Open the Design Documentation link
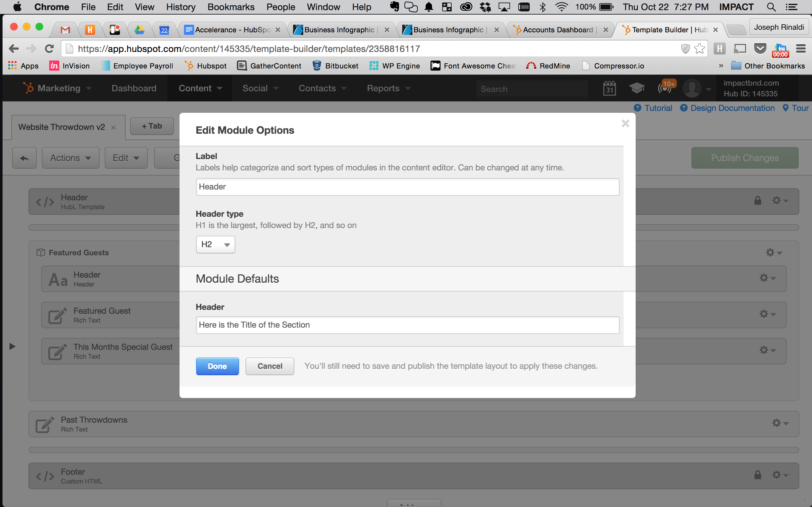This screenshot has width=812, height=507. click(x=732, y=108)
